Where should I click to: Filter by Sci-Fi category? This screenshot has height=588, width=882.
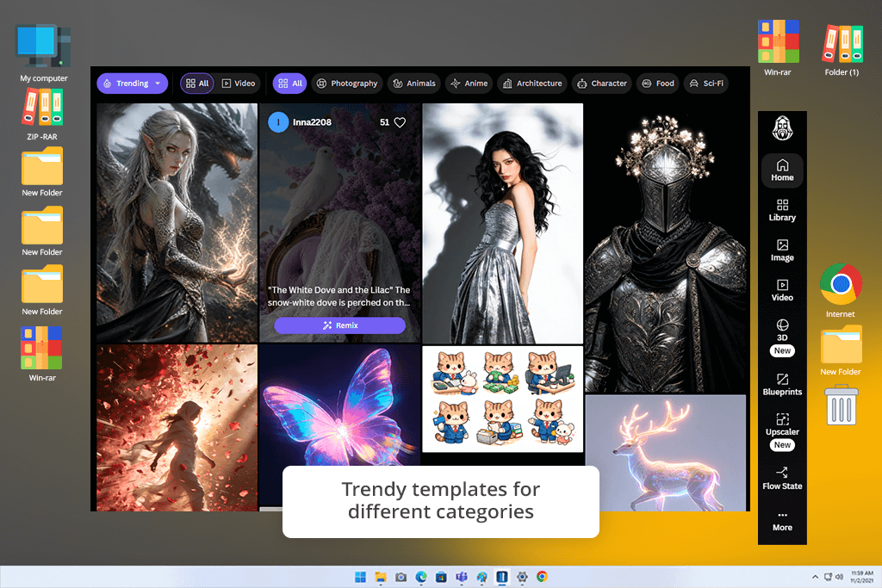tap(706, 84)
